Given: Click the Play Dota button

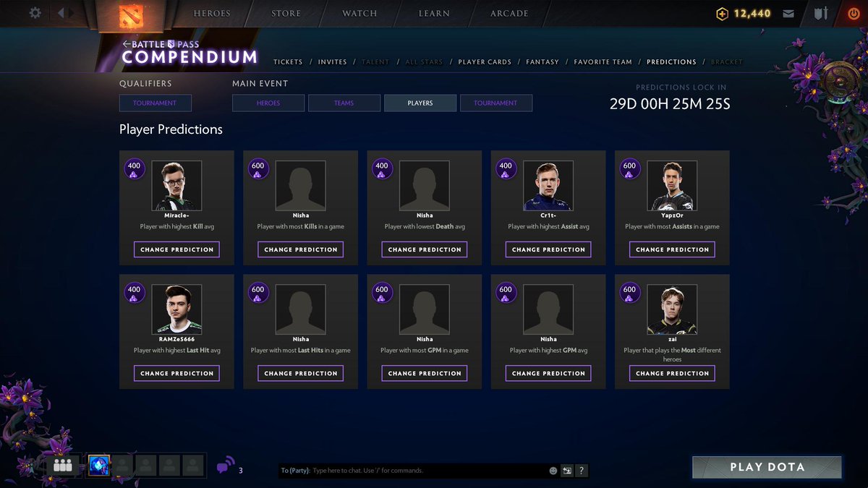Looking at the screenshot, I should [x=767, y=467].
